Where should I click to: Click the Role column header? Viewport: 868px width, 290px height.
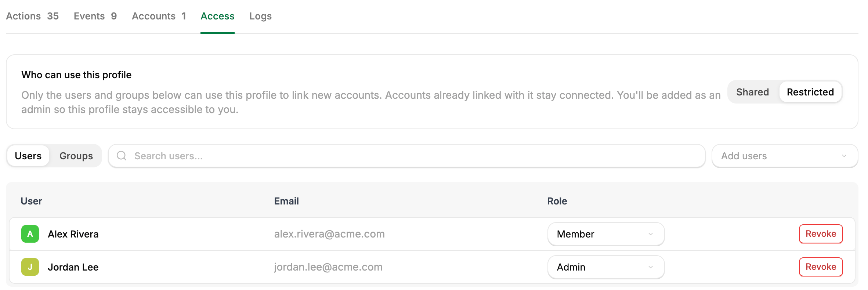pyautogui.click(x=557, y=201)
